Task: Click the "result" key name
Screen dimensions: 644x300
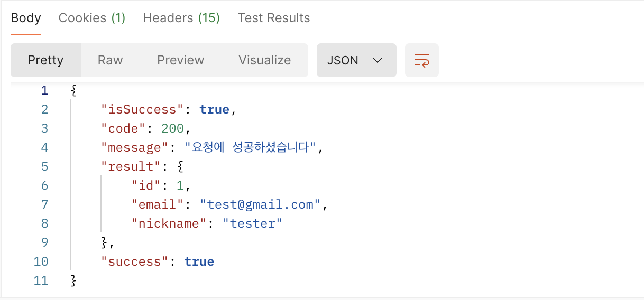Action: [131, 166]
